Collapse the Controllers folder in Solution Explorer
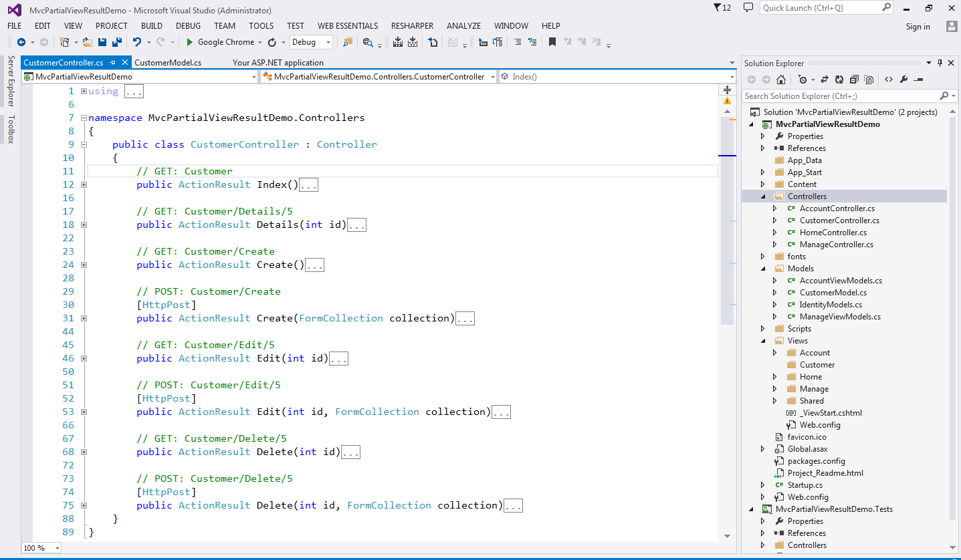 click(x=763, y=196)
